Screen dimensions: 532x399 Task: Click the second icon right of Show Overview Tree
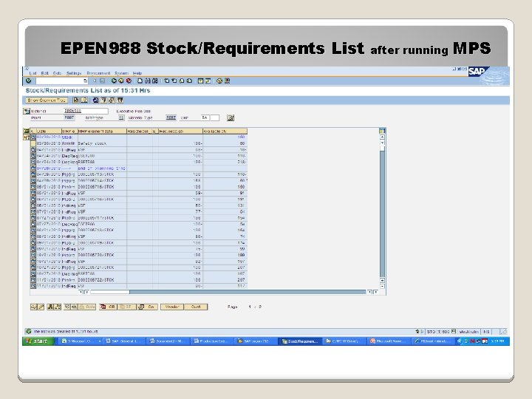(x=84, y=100)
